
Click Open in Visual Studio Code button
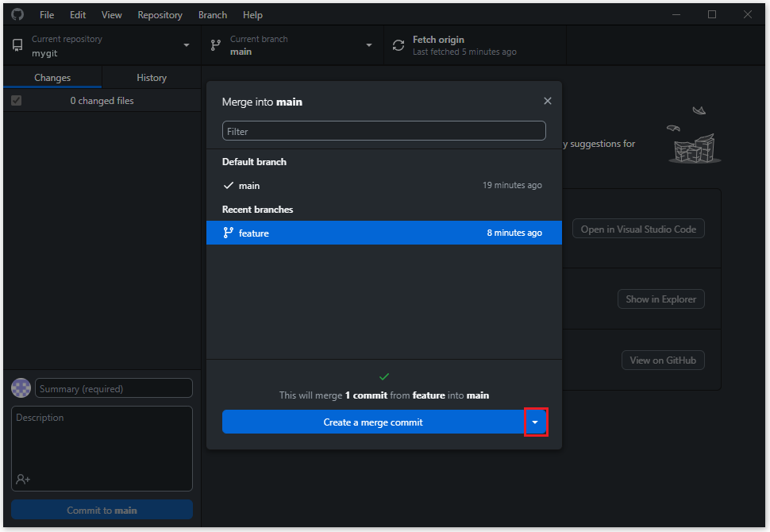point(637,229)
